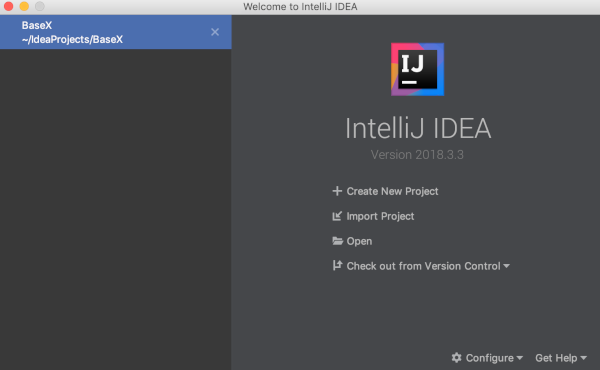Click the plus icon for Create New Project
This screenshot has height=370, width=600.
click(x=337, y=191)
